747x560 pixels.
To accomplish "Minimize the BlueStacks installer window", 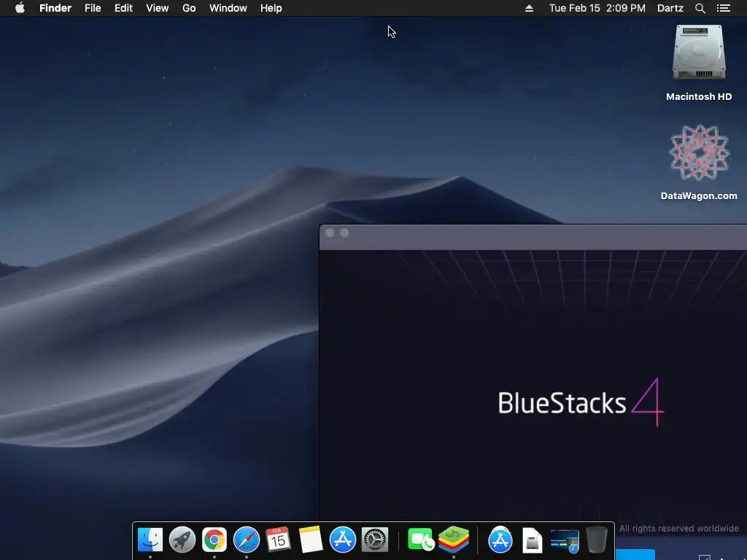I will coord(344,233).
